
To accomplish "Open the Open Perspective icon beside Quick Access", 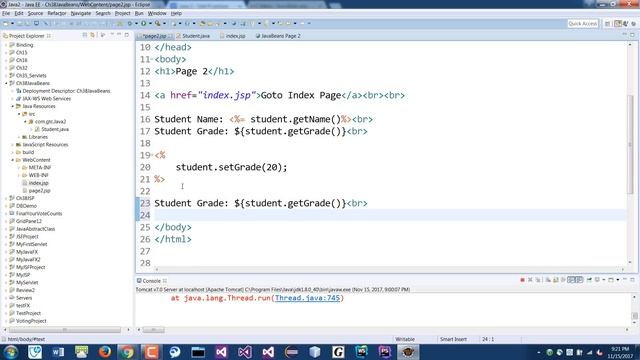I will [x=608, y=24].
